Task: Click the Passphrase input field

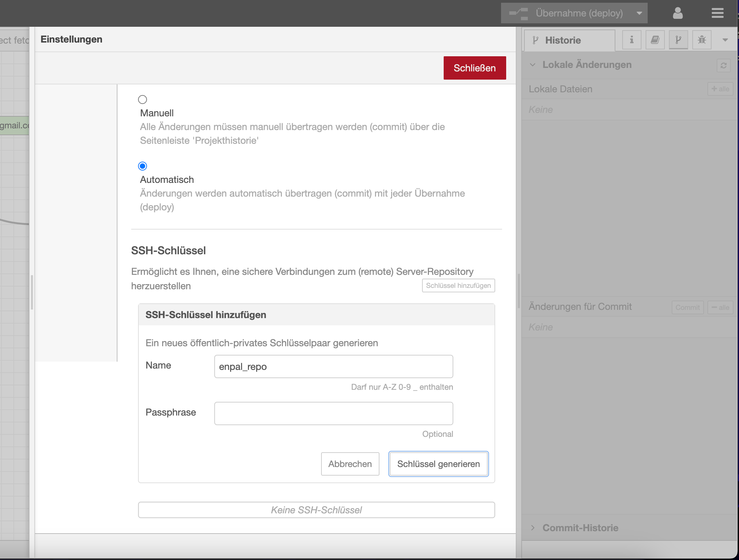Action: pyautogui.click(x=333, y=413)
